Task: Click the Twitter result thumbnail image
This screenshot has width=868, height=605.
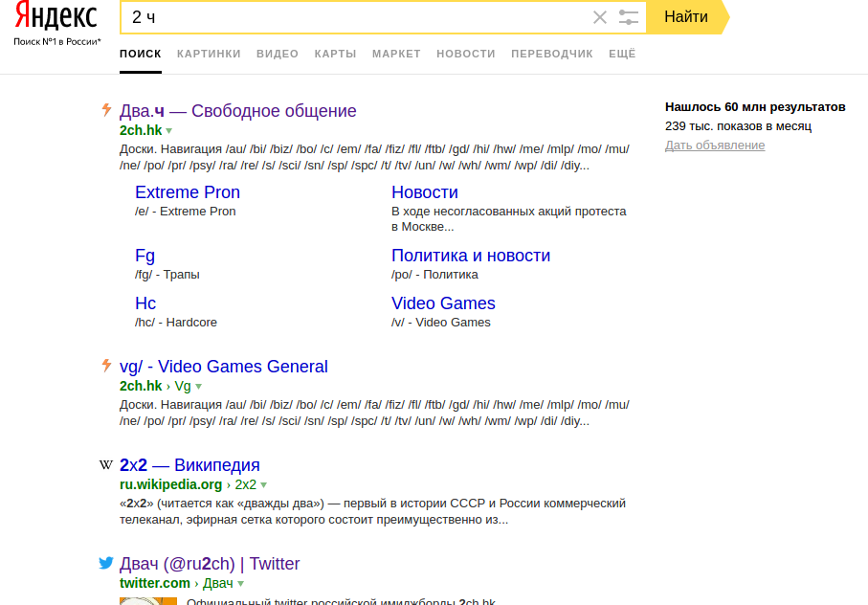Action: pyautogui.click(x=148, y=601)
